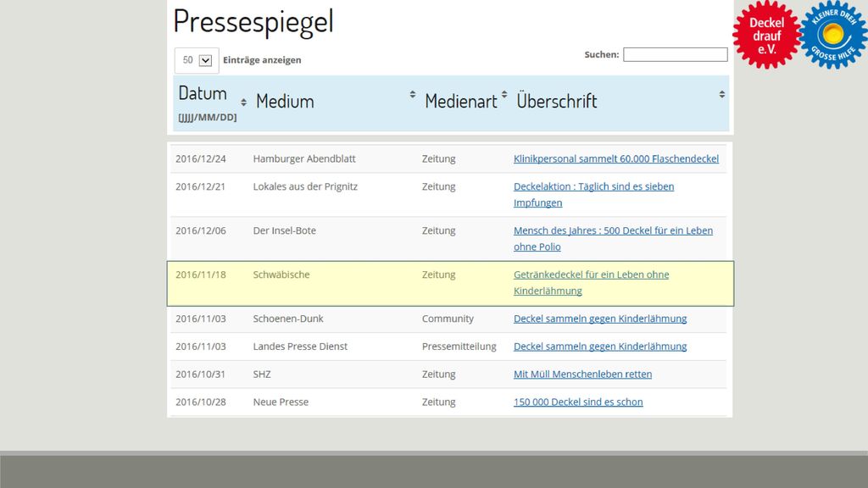The width and height of the screenshot is (868, 488).
Task: Open Schoenen-Dunk Deckel sammeln gegen Kinderlähmung link
Action: [x=600, y=319]
